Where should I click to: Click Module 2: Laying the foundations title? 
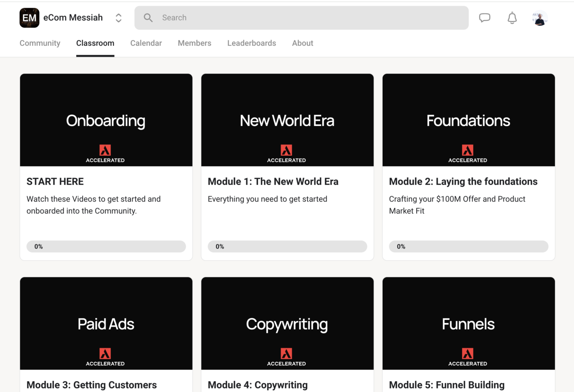pos(463,182)
